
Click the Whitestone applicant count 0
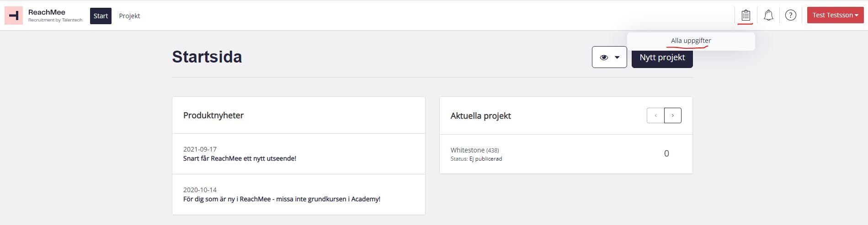click(666, 153)
